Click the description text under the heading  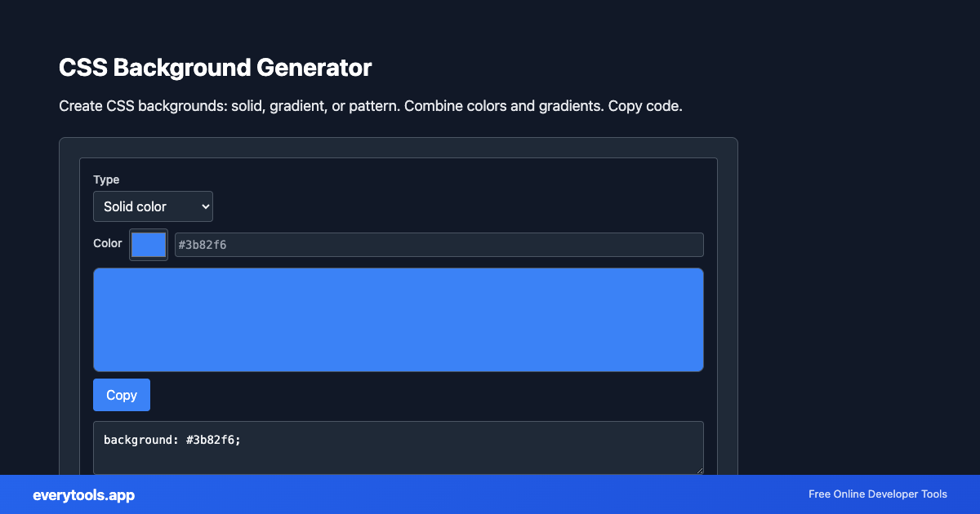point(370,105)
